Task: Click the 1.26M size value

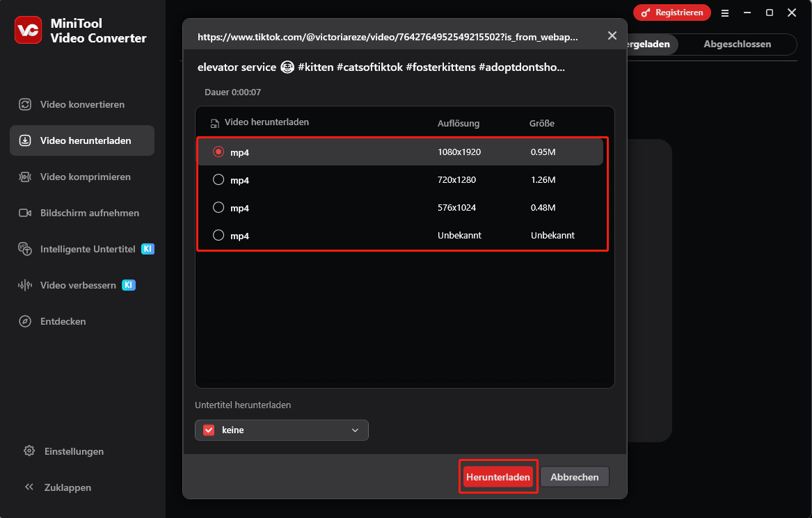Action: tap(543, 180)
